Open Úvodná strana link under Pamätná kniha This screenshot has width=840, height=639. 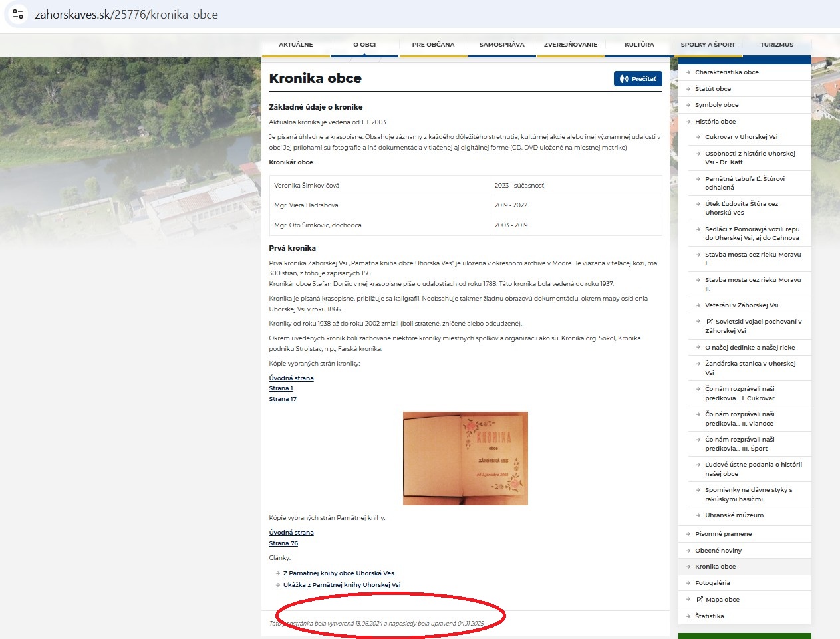click(x=291, y=533)
